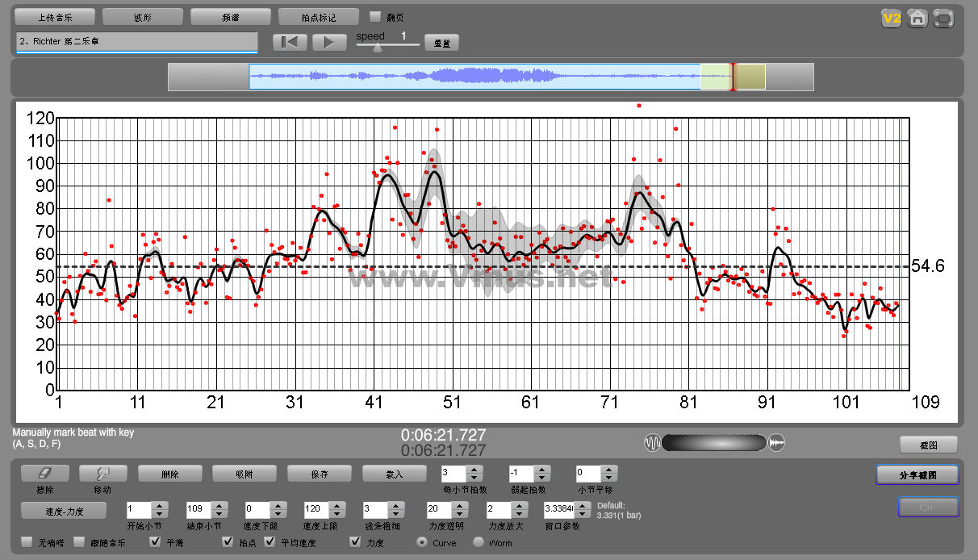Select the move (移动) tool icon
The image size is (978, 560).
[102, 474]
